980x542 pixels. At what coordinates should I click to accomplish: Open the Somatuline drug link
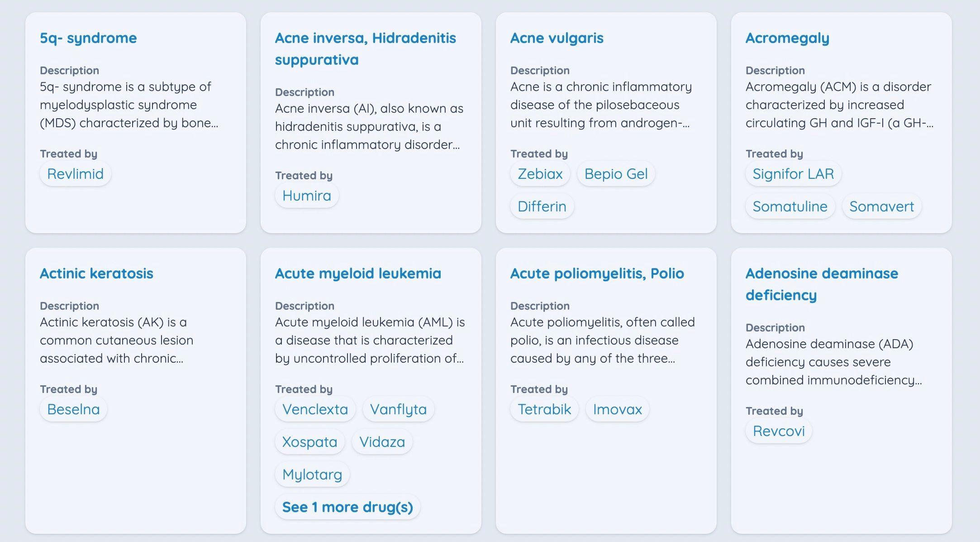click(790, 206)
